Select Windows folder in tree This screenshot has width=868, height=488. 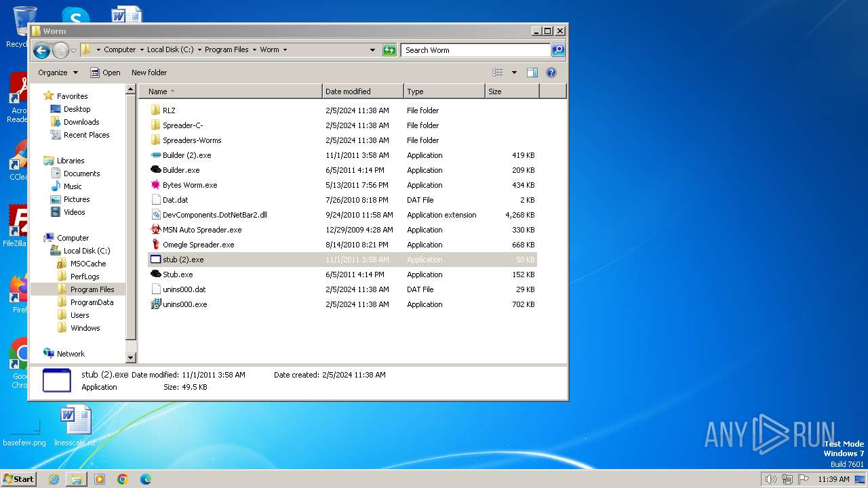coord(85,328)
